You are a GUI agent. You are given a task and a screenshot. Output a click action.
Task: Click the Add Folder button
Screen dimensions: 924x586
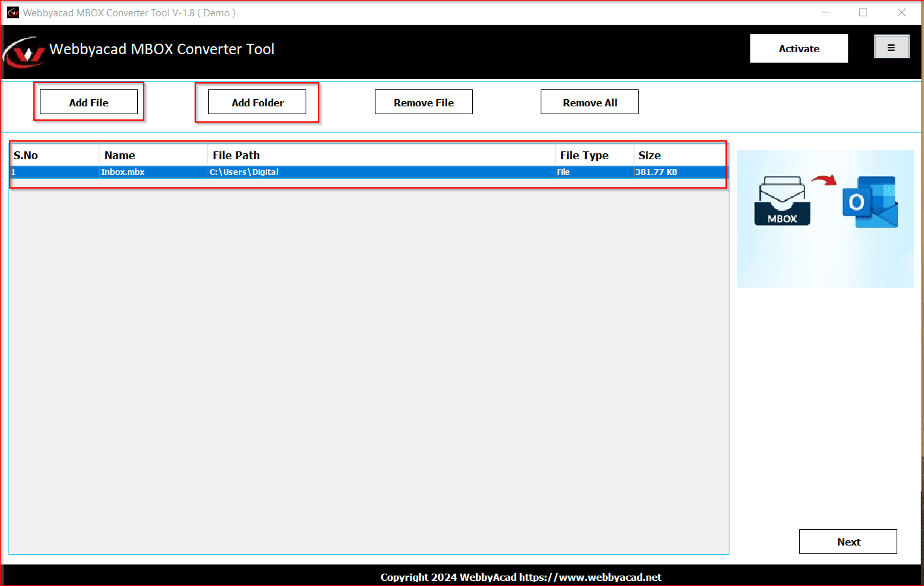click(x=257, y=102)
